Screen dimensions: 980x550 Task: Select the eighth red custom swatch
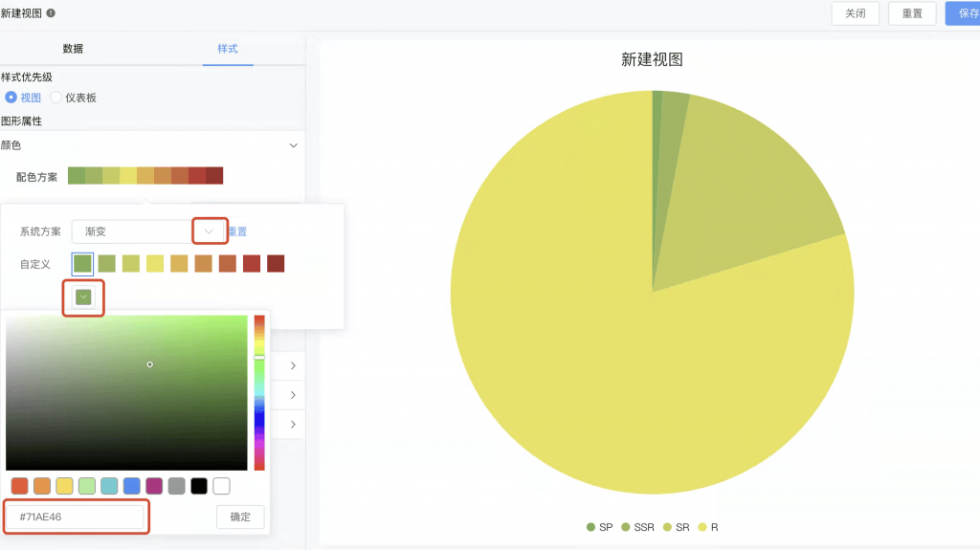point(252,264)
